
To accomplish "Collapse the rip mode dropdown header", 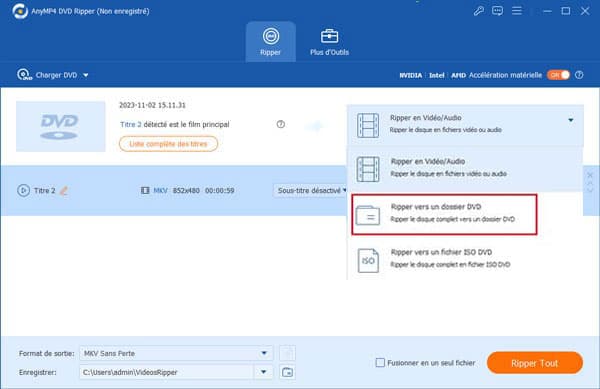I will pyautogui.click(x=465, y=125).
